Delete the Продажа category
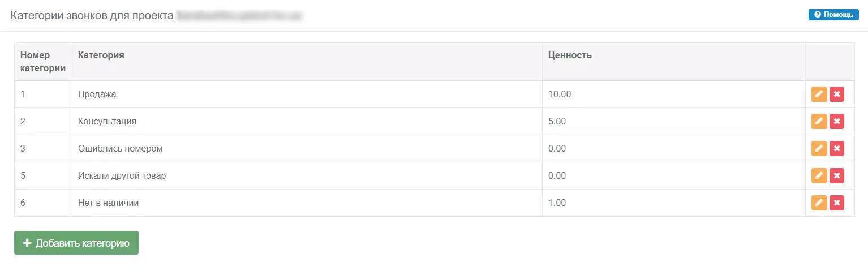The image size is (868, 271). [x=837, y=94]
